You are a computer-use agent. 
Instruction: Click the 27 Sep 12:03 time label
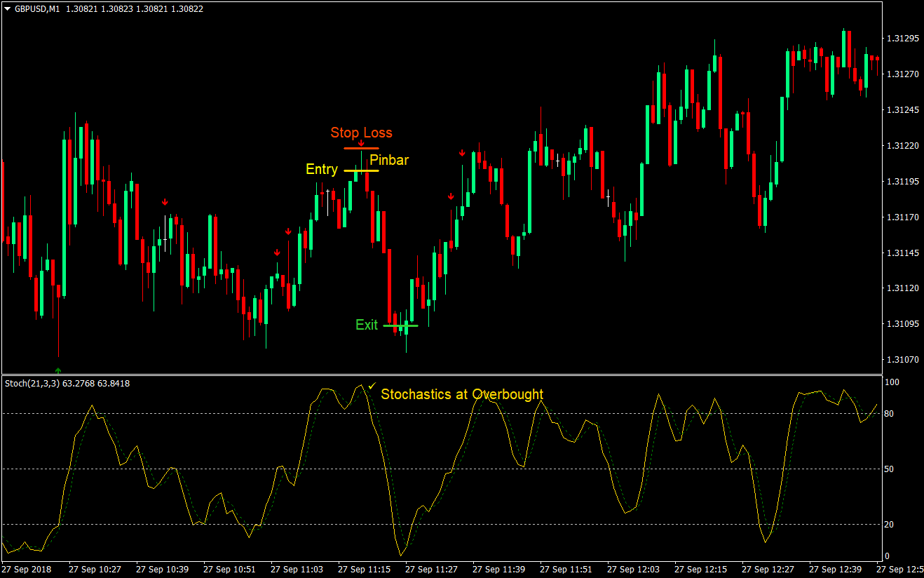pos(632,570)
